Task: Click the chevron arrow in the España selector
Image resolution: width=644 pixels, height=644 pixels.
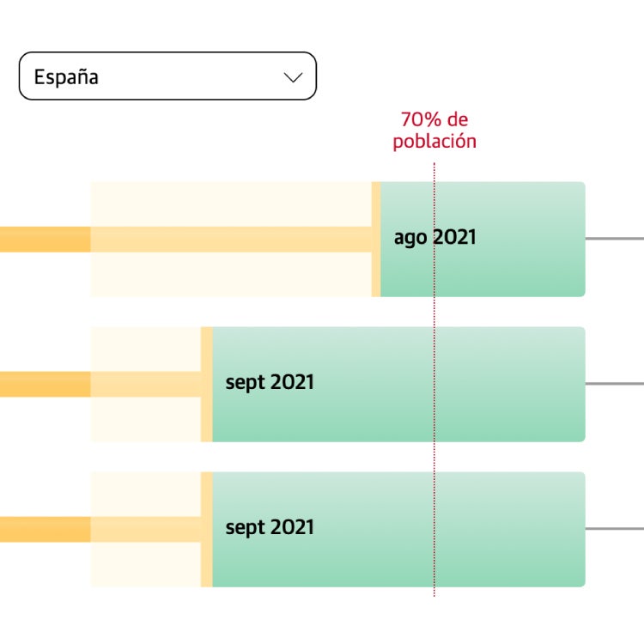Action: click(x=293, y=77)
